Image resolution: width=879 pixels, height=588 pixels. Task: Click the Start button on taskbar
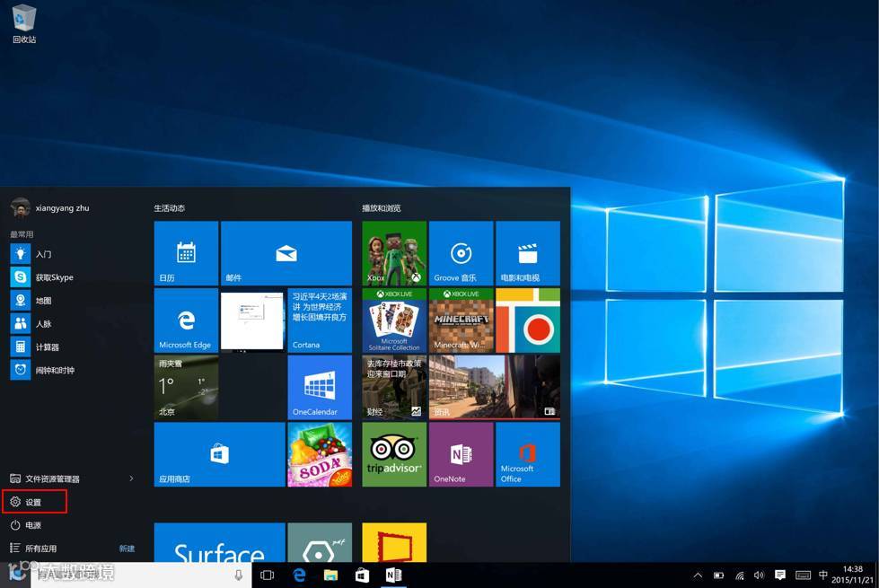click(x=15, y=575)
